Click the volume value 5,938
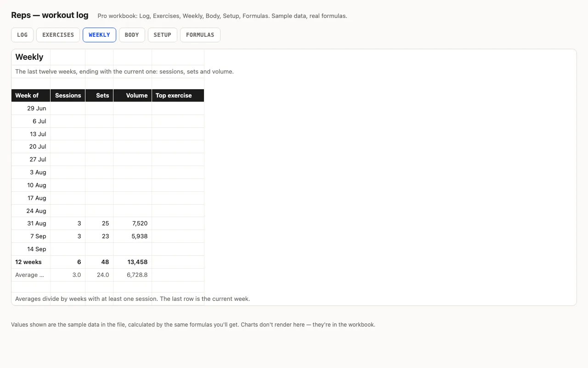The width and height of the screenshot is (588, 368). [133, 236]
